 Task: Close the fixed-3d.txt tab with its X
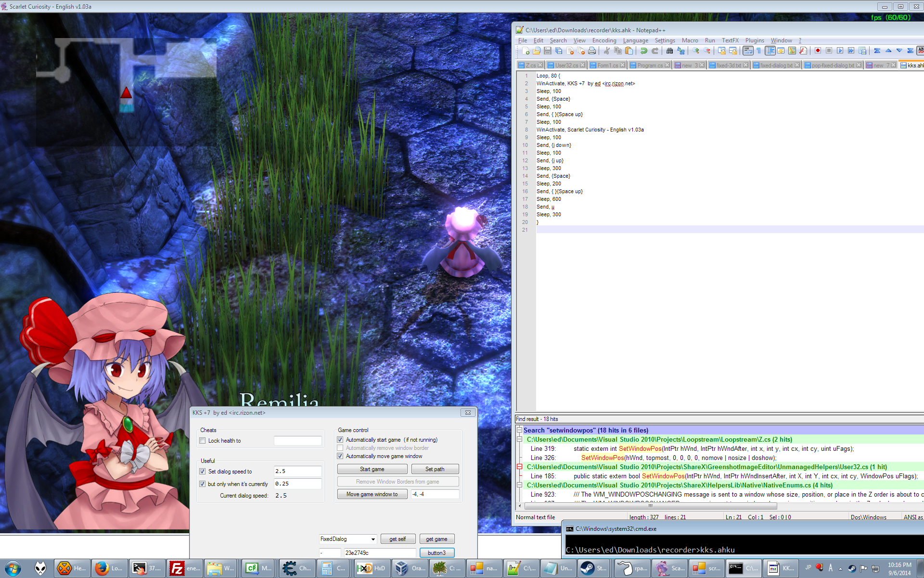pos(745,65)
